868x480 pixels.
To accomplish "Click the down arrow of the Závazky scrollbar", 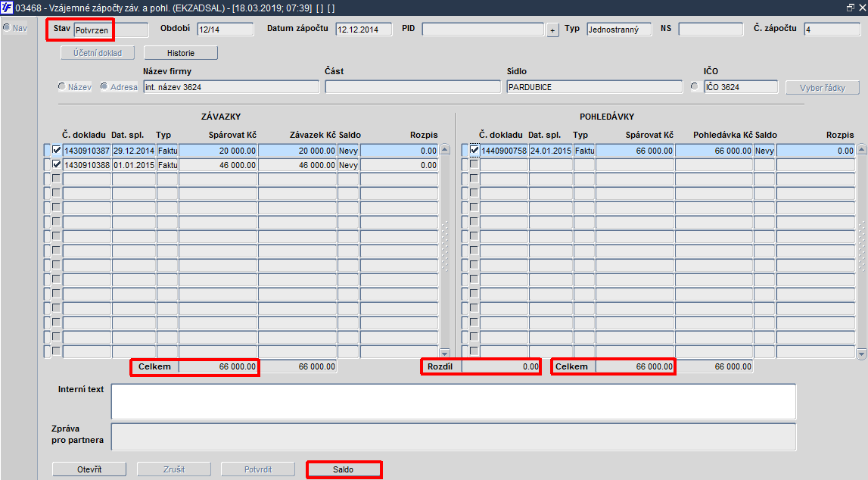I will pyautogui.click(x=444, y=354).
